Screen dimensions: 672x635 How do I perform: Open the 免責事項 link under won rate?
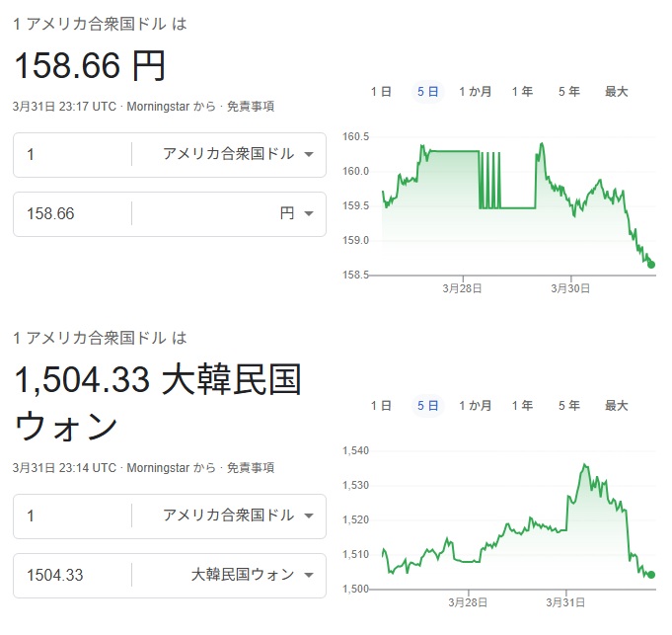[251, 467]
